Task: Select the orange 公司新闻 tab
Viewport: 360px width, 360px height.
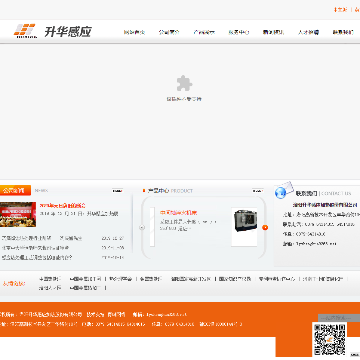Action: point(15,190)
